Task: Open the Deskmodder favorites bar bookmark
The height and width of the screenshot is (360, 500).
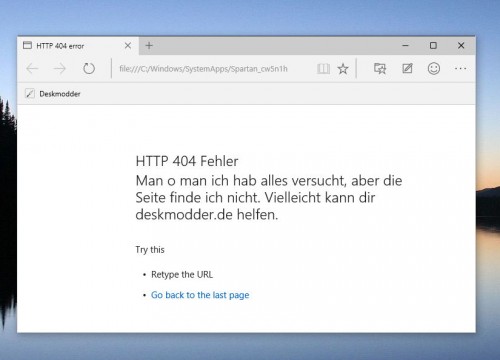Action: point(53,94)
